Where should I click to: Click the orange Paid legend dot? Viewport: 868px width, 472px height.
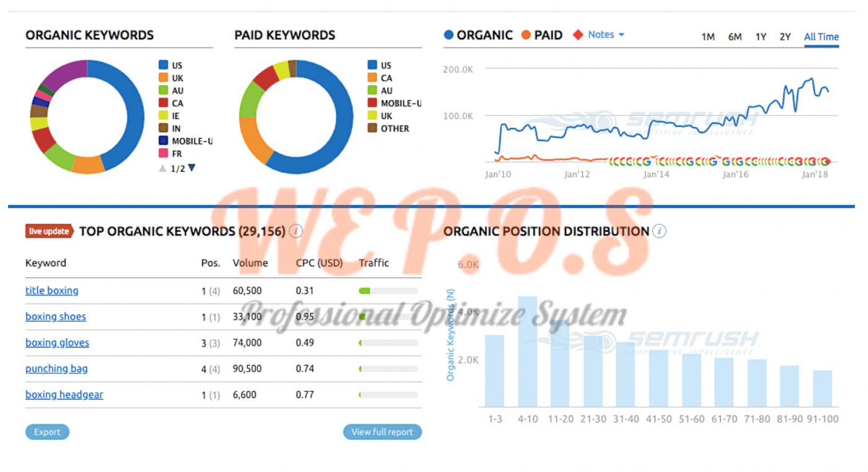(x=526, y=35)
